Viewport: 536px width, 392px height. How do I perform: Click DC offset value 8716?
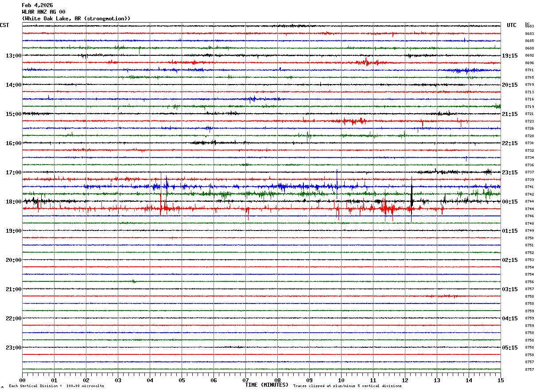click(529, 100)
